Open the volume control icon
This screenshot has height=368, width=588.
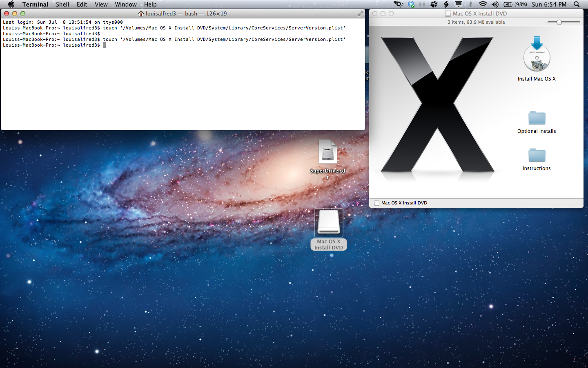coord(495,4)
